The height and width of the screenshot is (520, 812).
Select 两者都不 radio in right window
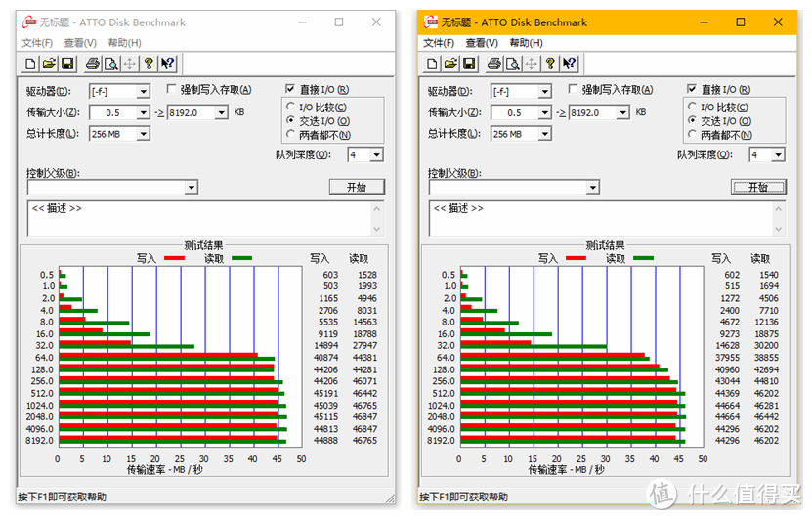click(x=692, y=134)
